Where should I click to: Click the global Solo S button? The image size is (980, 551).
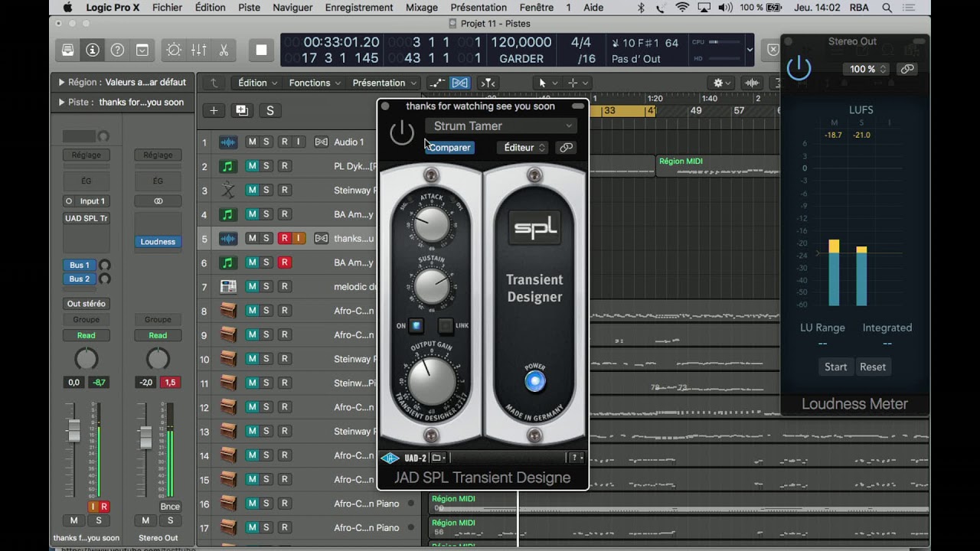click(x=269, y=111)
